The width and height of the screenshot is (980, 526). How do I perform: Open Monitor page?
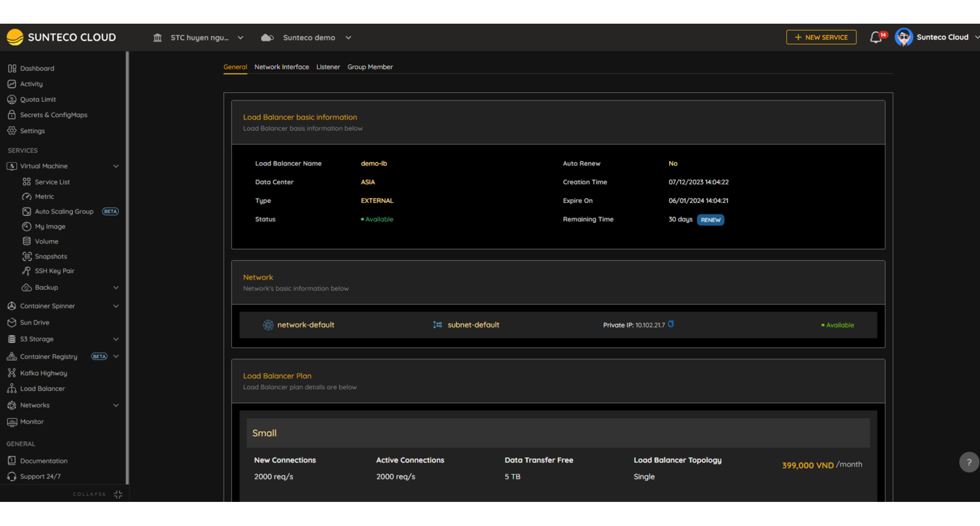(x=31, y=421)
